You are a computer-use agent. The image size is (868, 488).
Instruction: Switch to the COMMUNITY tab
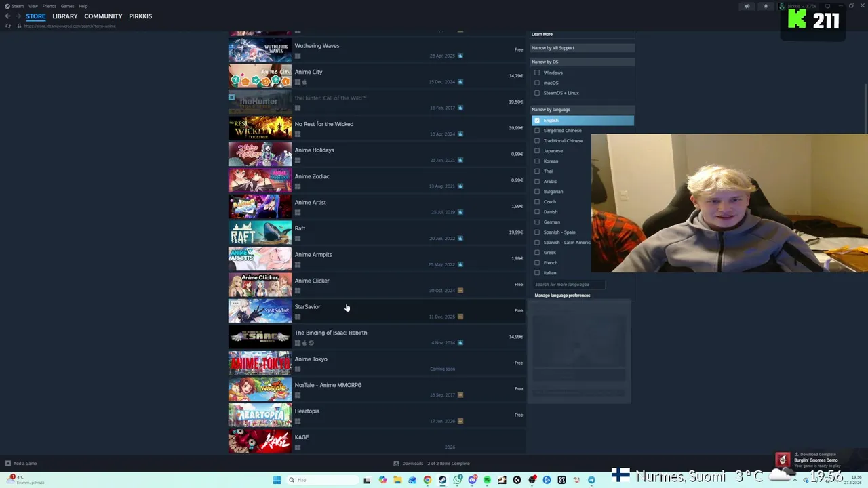(x=103, y=16)
